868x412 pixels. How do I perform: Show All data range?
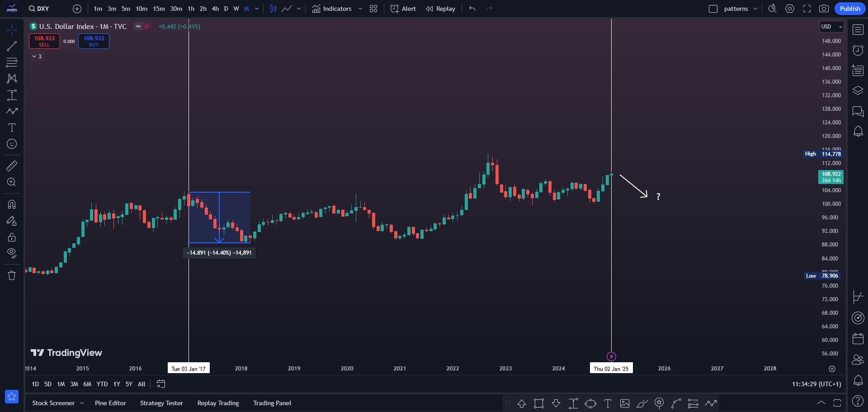(x=142, y=384)
